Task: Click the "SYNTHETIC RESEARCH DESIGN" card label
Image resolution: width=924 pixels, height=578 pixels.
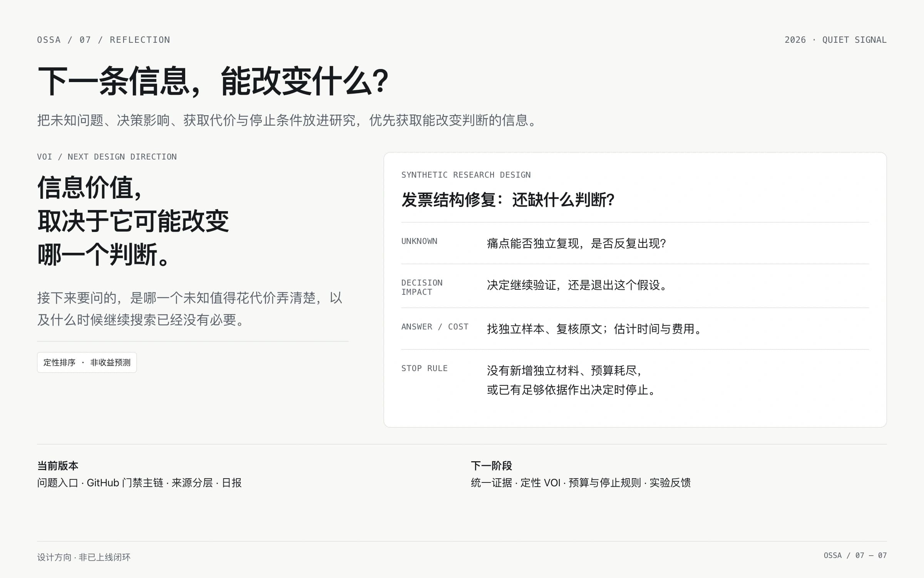Action: click(x=466, y=175)
